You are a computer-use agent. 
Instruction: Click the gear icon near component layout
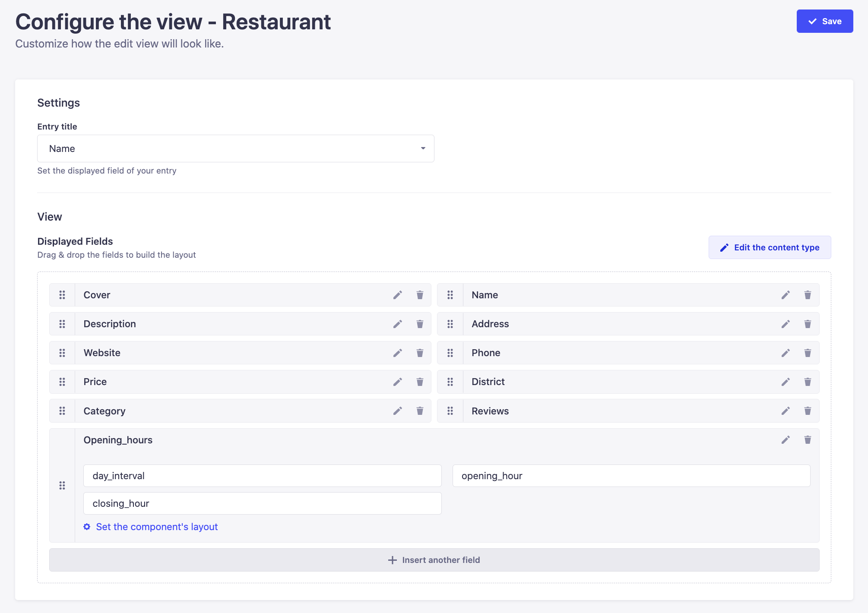coord(87,527)
